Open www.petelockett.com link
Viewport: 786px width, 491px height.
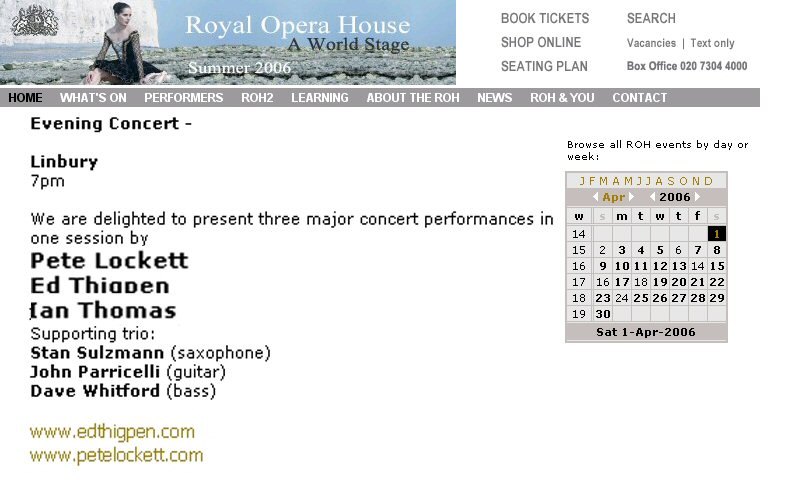point(116,456)
